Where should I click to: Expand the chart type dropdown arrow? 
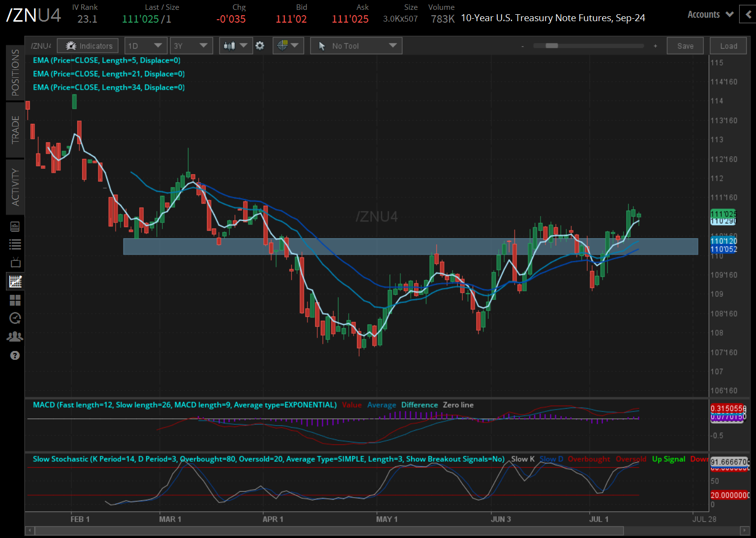tap(243, 45)
